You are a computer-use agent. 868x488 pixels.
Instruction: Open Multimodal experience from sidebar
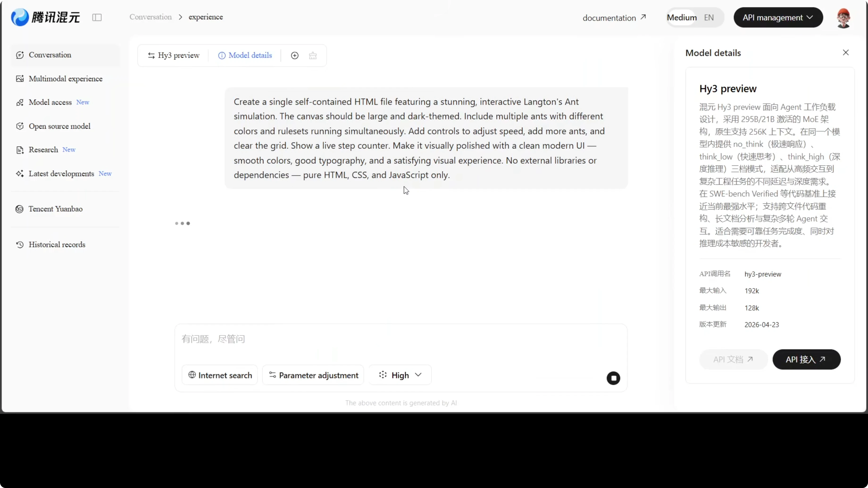pos(65,79)
